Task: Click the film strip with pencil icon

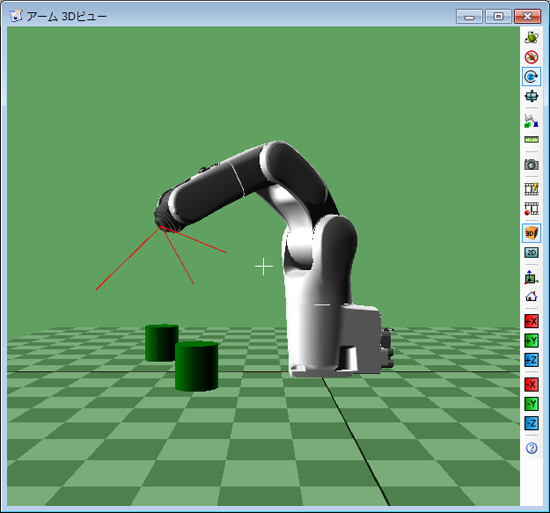Action: point(531,189)
